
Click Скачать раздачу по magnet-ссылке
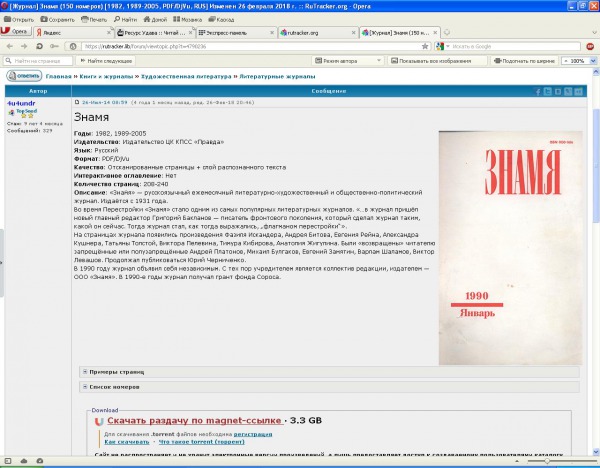(x=194, y=421)
